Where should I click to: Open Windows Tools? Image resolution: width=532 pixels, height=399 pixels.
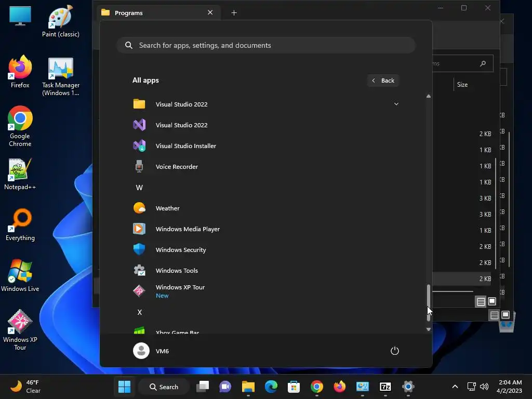pos(266,270)
